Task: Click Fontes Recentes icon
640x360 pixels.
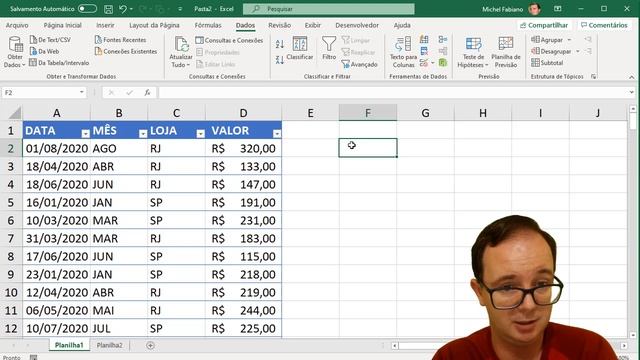Action: tap(98, 40)
